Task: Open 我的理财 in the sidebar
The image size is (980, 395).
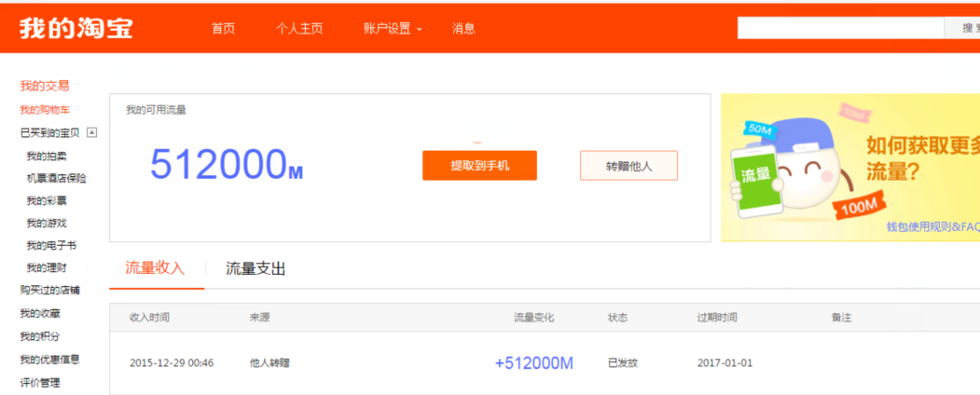Action: (x=47, y=268)
